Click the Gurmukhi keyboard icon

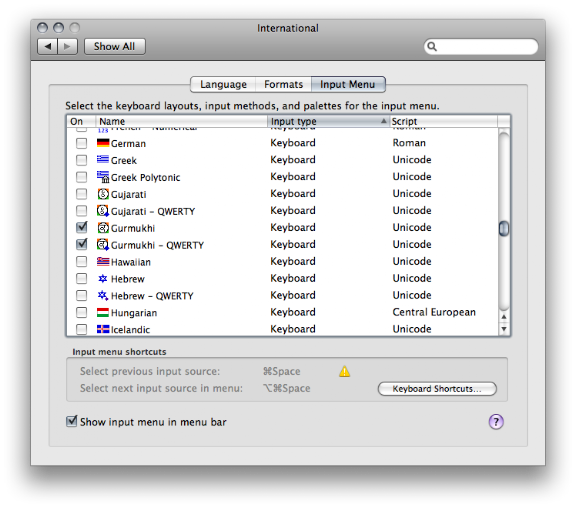(x=103, y=228)
